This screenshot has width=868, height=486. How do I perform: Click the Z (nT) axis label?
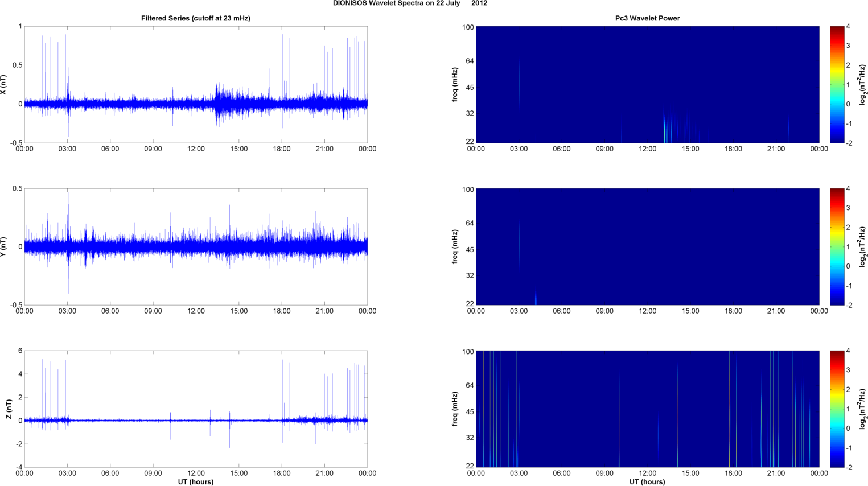coord(9,409)
